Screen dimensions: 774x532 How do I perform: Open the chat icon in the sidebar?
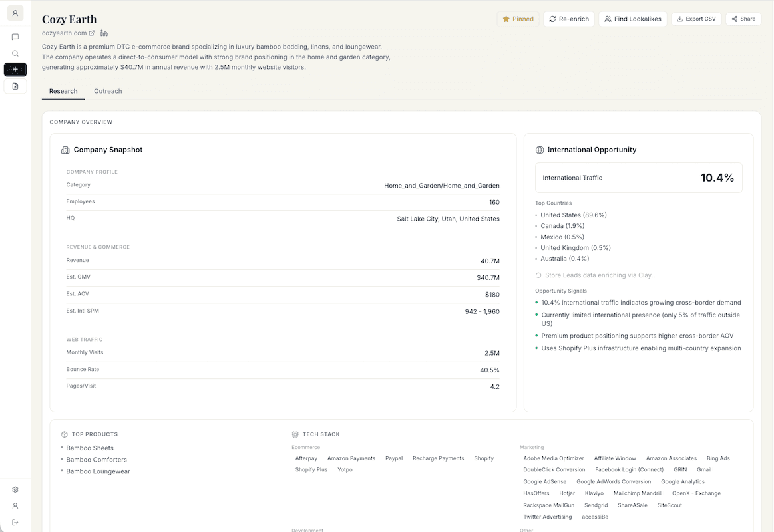15,37
